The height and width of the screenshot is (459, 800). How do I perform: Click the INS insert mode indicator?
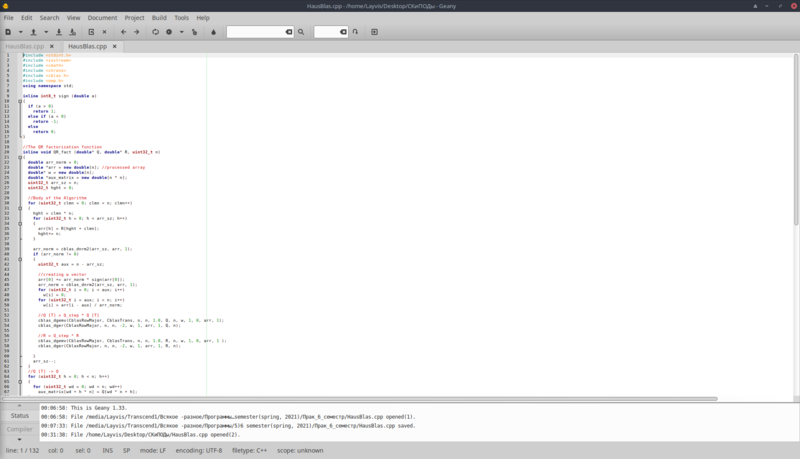107,450
